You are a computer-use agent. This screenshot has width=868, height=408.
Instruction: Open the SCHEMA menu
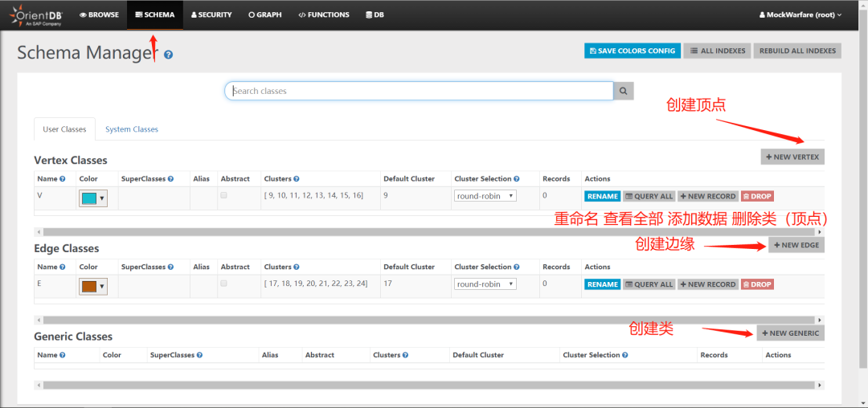[x=155, y=15]
